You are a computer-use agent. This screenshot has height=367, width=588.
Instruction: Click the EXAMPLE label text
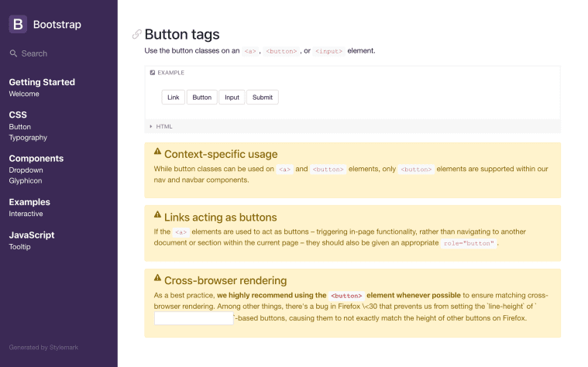(x=171, y=73)
